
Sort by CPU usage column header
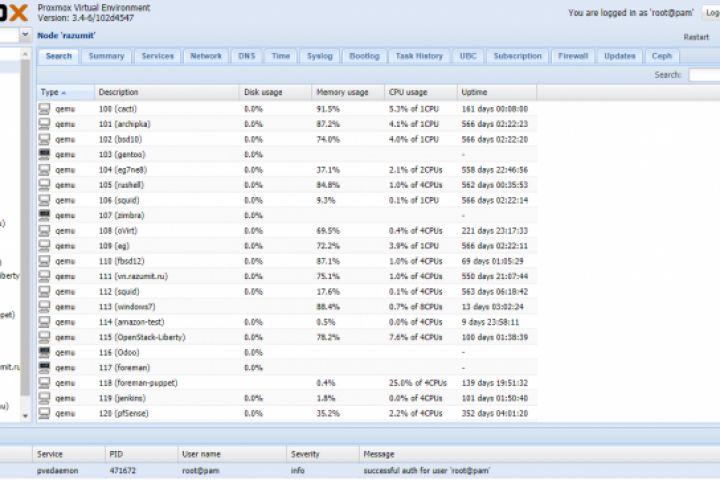pos(421,92)
